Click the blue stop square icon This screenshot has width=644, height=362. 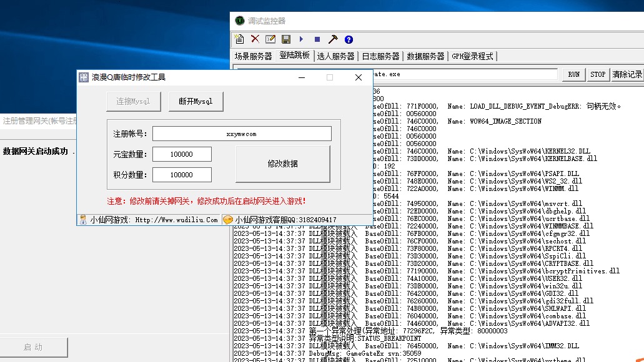pyautogui.click(x=317, y=39)
